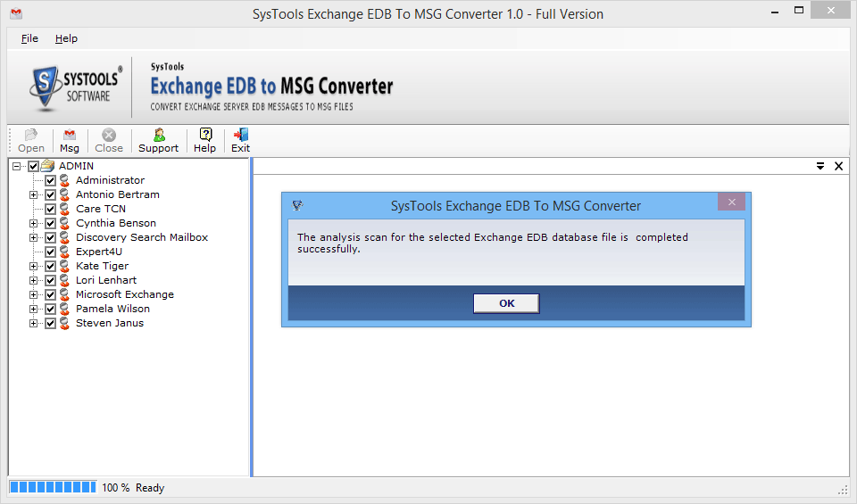Expand the Antonio Bertram node
857x504 pixels.
(33, 195)
